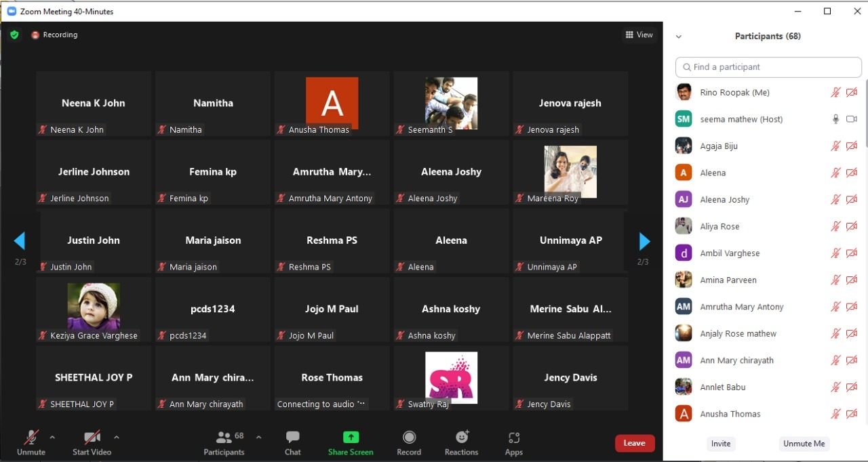
Task: Expand video options arrow beside Start Video
Action: pyautogui.click(x=117, y=437)
